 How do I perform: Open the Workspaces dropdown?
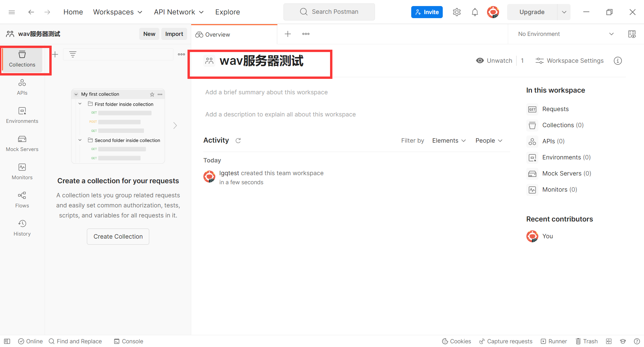click(x=118, y=12)
